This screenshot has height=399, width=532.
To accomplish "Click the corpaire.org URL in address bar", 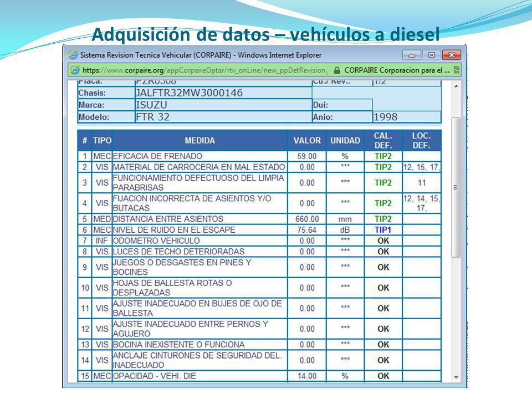I will pos(205,70).
